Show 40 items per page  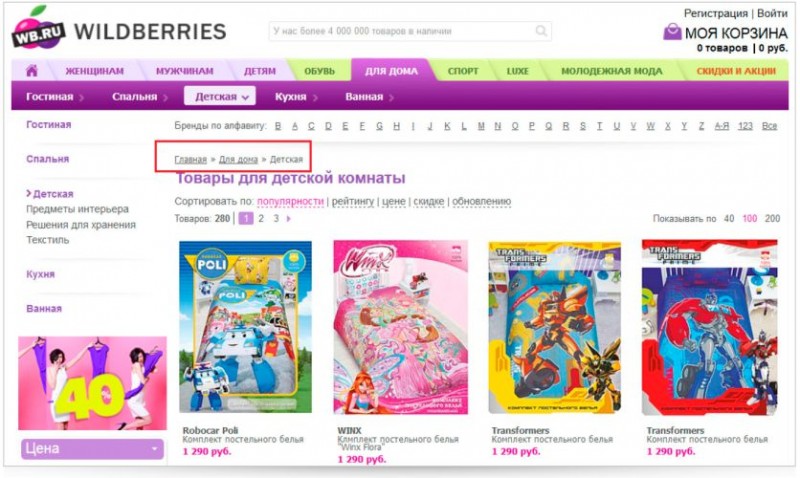(729, 218)
